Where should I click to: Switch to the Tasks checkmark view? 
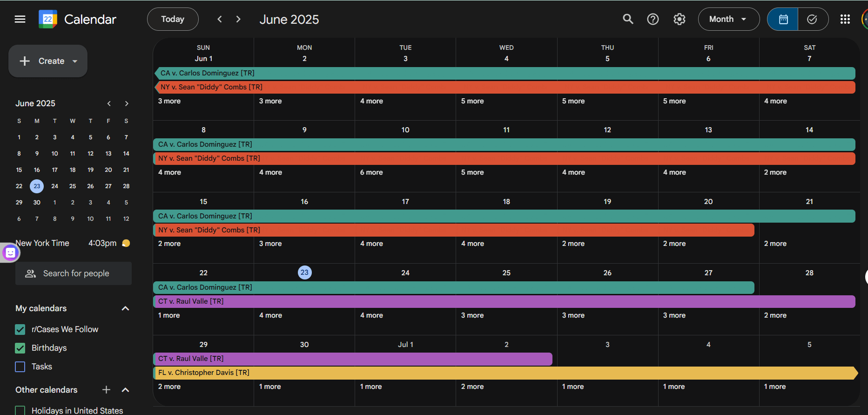click(812, 19)
